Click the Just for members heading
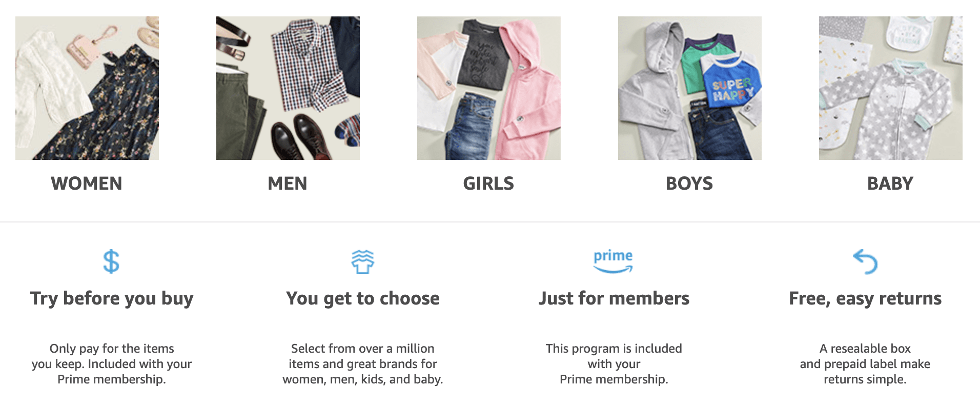Viewport: 980px width, 406px height. [x=614, y=298]
